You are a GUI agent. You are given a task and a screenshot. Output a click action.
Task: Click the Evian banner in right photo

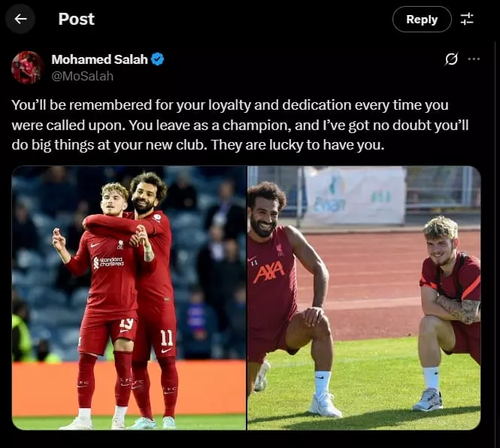pyautogui.click(x=355, y=195)
